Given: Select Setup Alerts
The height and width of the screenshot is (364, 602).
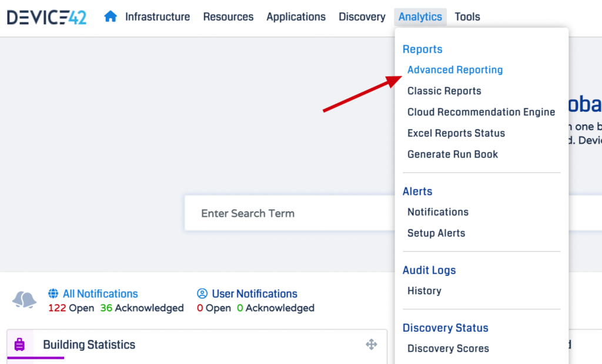Looking at the screenshot, I should tap(436, 233).
